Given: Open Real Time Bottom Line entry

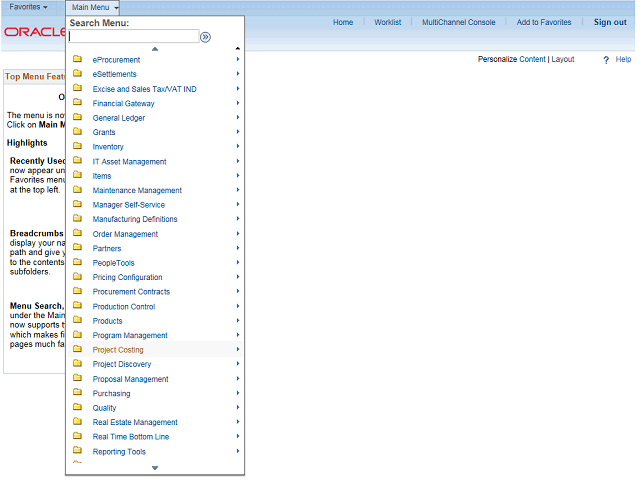Looking at the screenshot, I should pyautogui.click(x=131, y=437).
